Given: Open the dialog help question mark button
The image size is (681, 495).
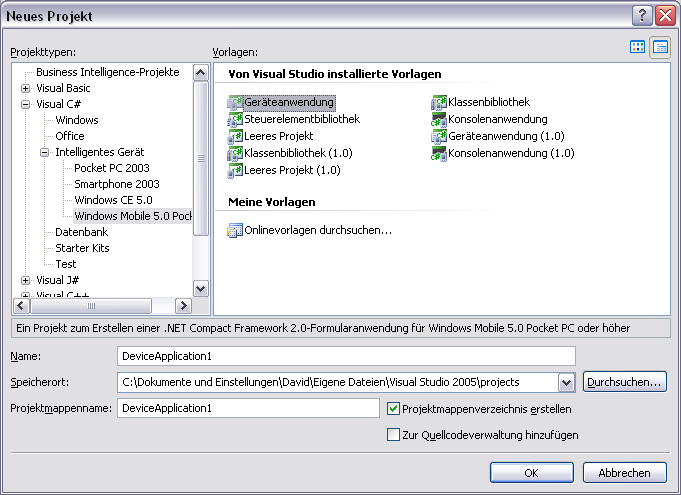Looking at the screenshot, I should 642,16.
